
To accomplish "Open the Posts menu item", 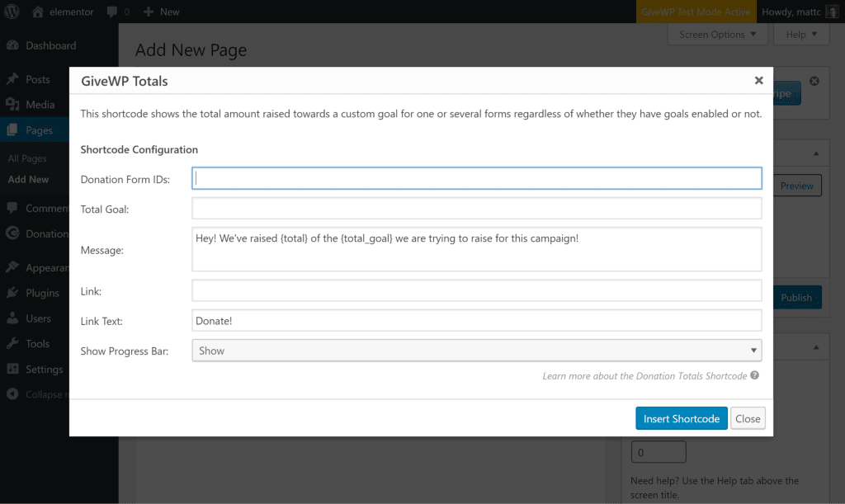I will click(38, 79).
